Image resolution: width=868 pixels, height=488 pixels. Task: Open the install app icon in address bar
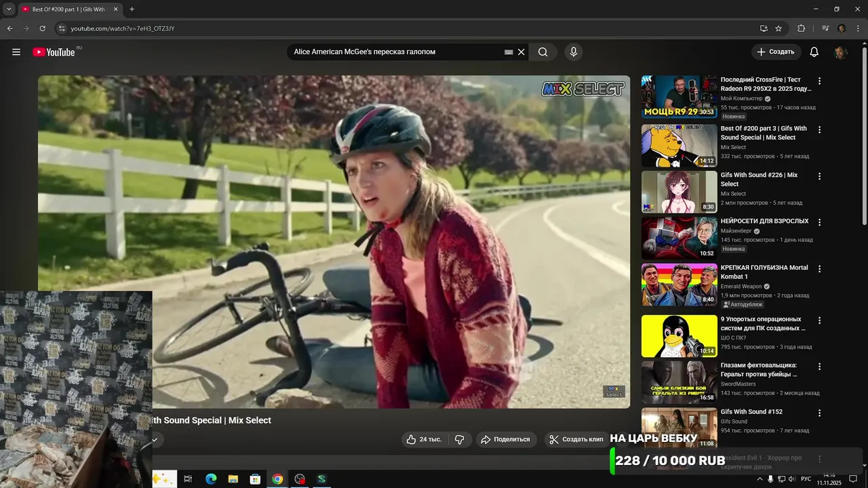pyautogui.click(x=764, y=28)
